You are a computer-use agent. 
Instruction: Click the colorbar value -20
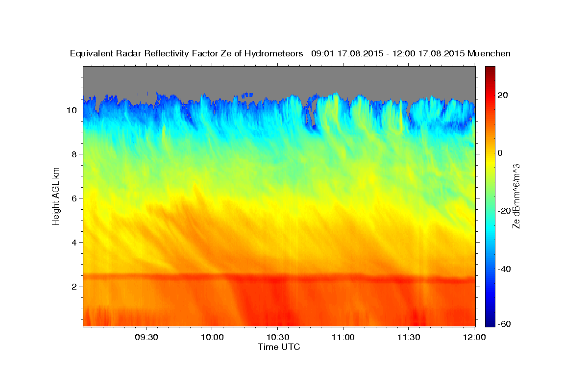(505, 211)
